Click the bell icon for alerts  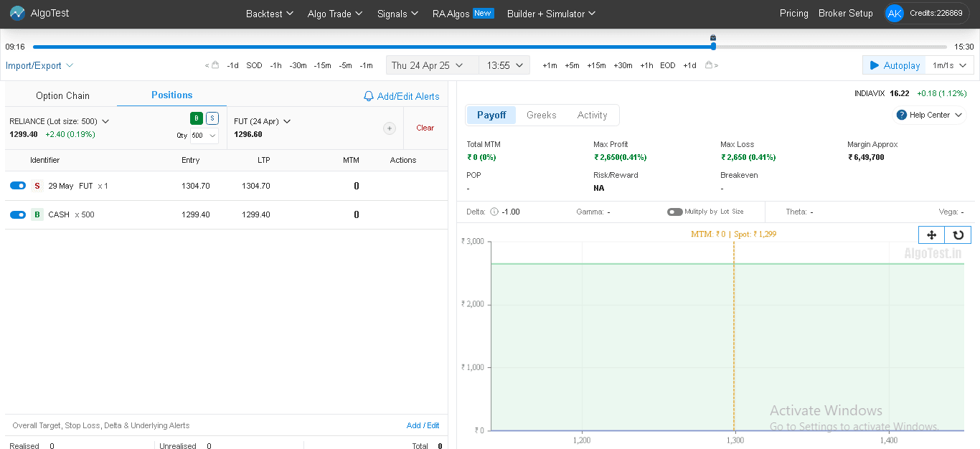(369, 96)
